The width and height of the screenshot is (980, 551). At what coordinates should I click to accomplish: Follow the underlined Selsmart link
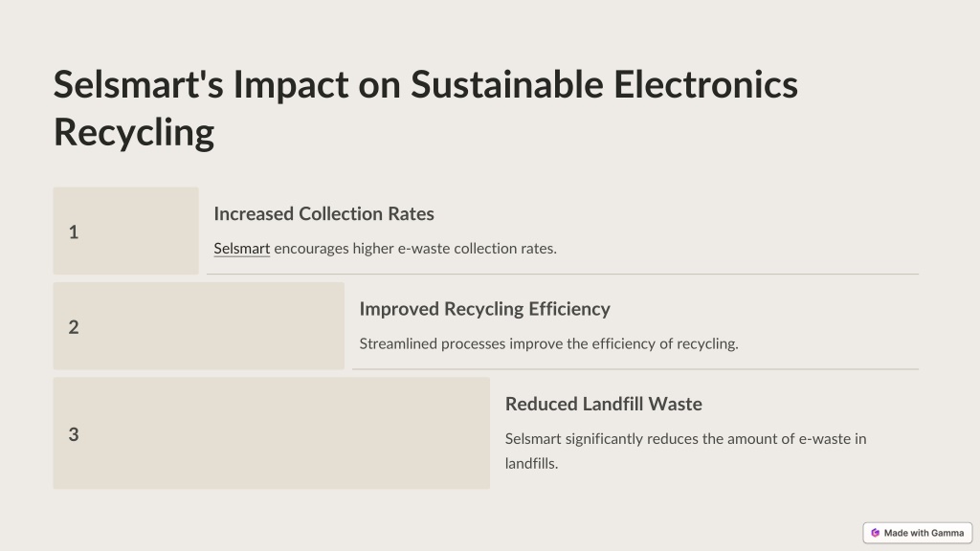[x=242, y=248]
